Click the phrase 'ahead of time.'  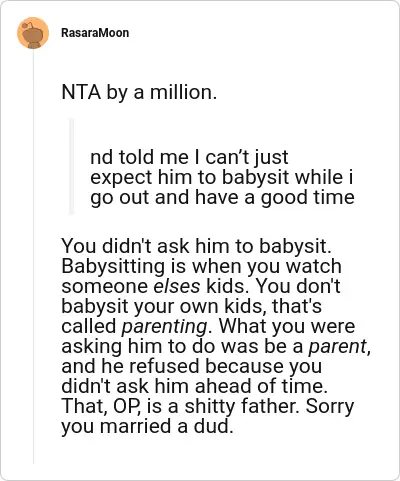(261, 386)
